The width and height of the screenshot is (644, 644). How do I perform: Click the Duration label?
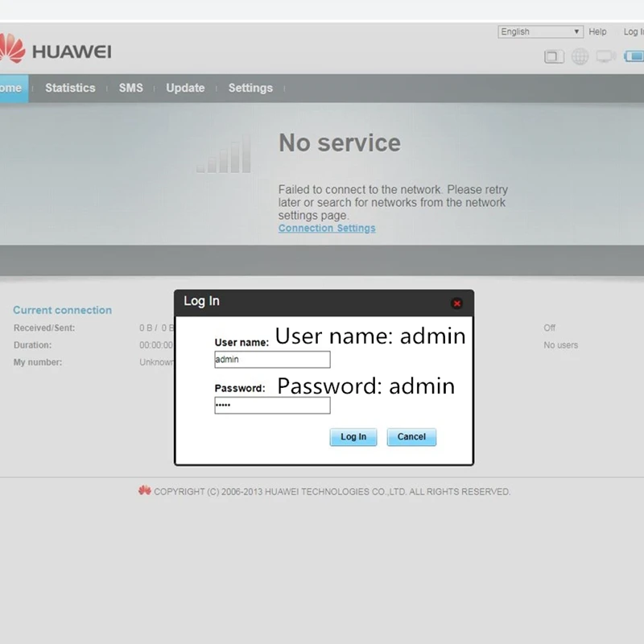pyautogui.click(x=33, y=345)
